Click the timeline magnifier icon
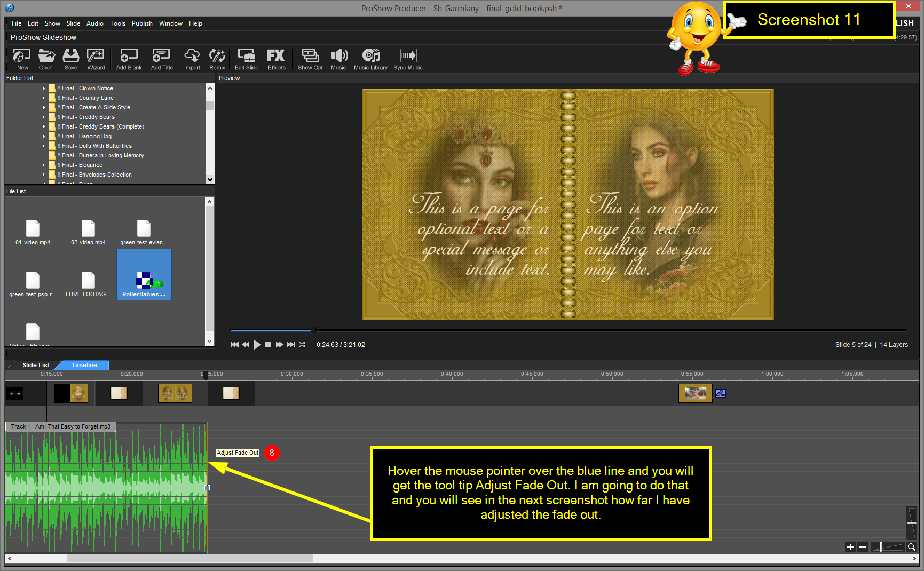This screenshot has height=571, width=924. (x=912, y=547)
